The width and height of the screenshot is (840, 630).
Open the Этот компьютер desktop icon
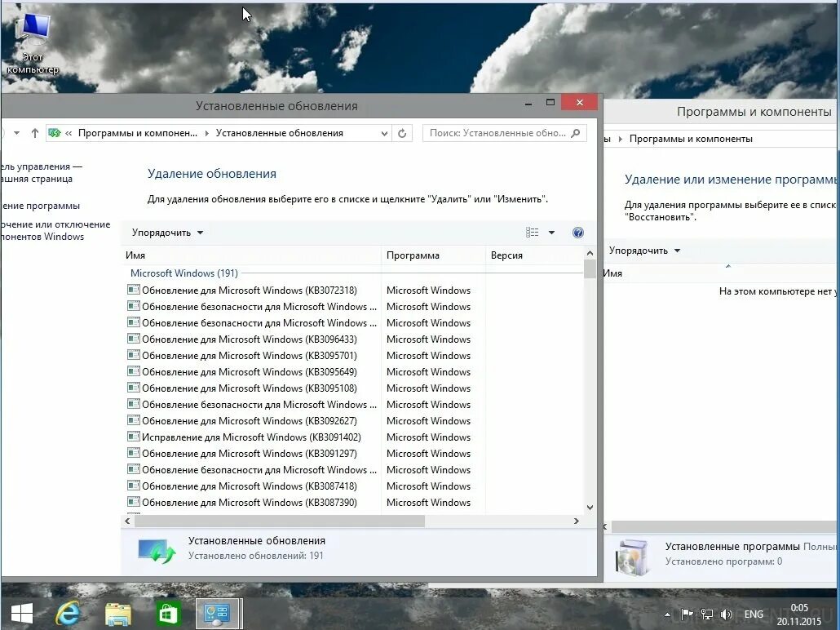coord(32,45)
